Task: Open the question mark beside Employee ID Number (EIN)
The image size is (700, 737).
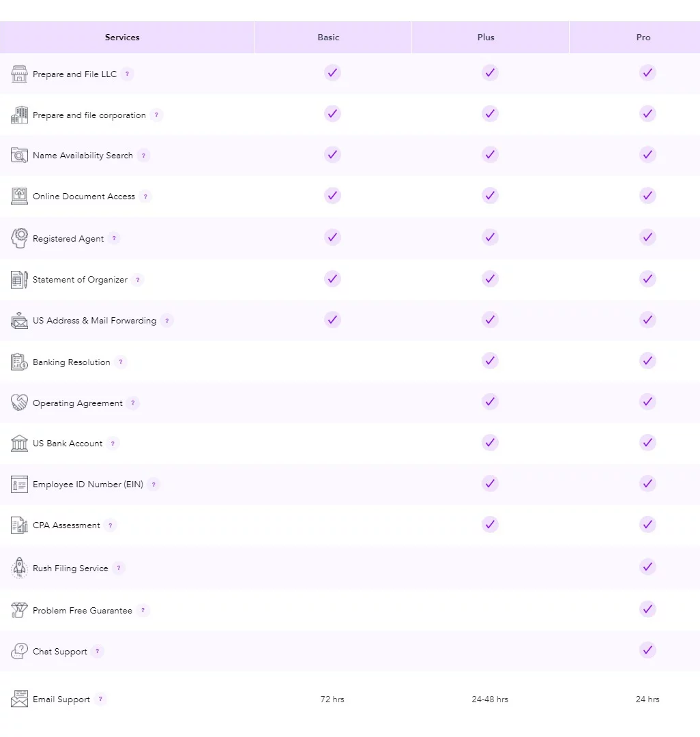Action: (154, 485)
